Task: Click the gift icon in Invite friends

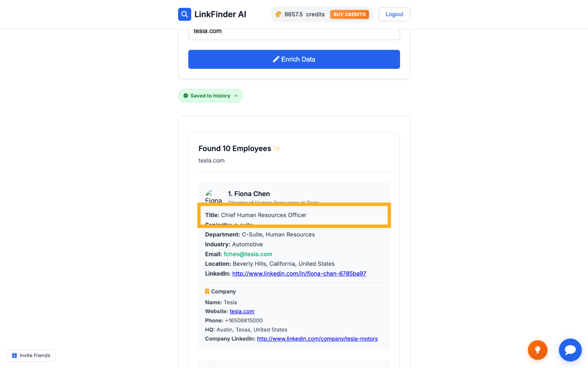Action: 14,355
